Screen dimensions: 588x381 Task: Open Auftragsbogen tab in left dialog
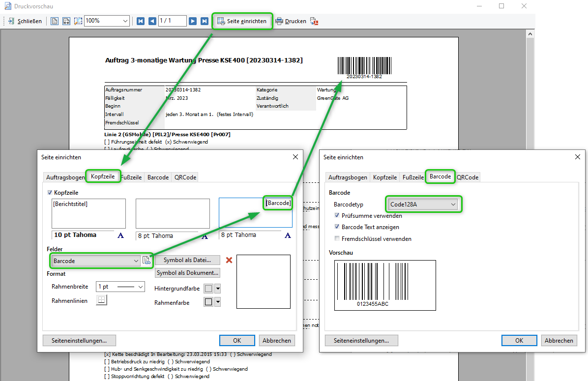click(65, 177)
